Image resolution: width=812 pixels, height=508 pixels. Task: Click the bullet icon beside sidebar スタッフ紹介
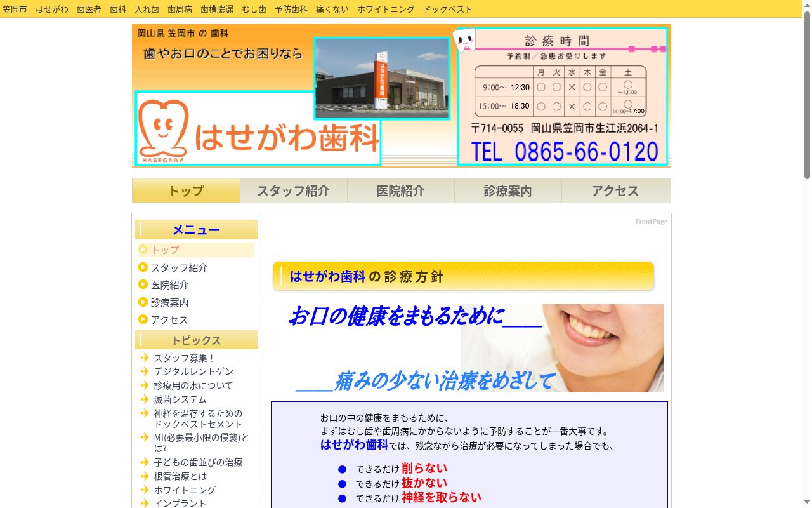(143, 267)
